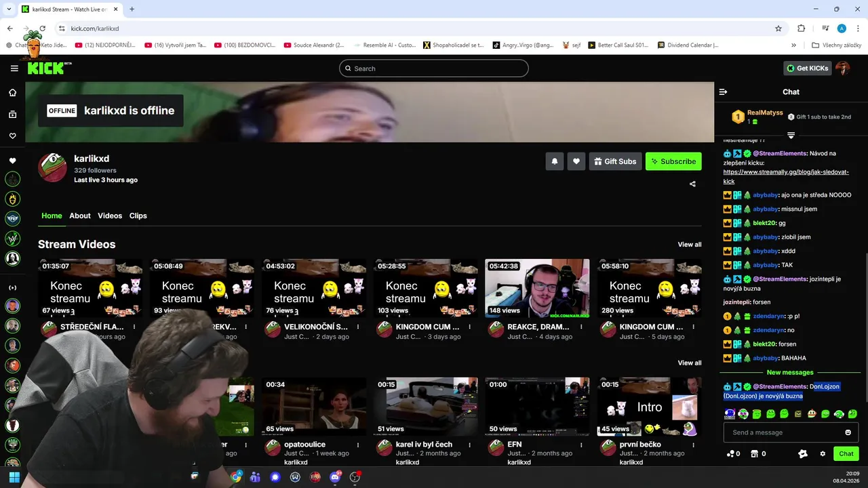Click the Get KICKs button
This screenshot has height=488, width=868.
(807, 68)
